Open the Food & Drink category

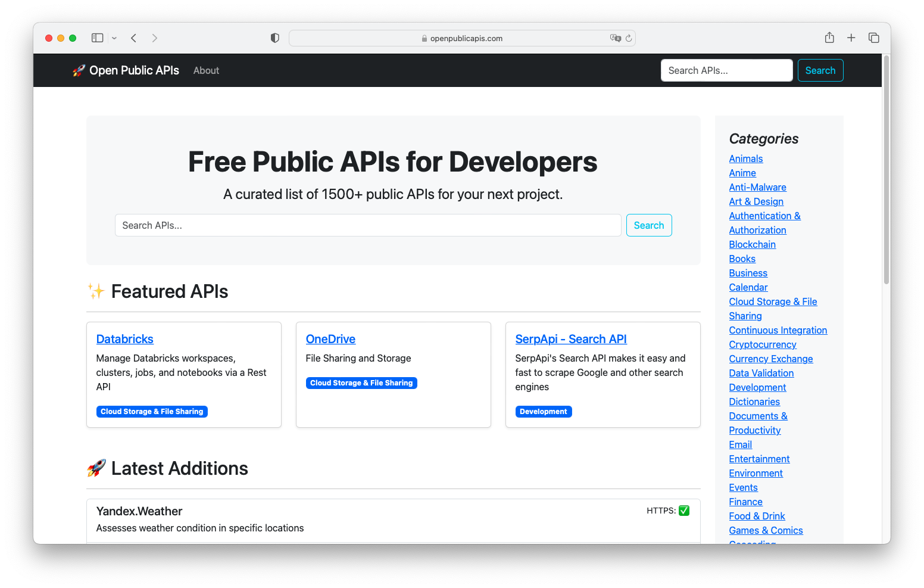pos(757,516)
